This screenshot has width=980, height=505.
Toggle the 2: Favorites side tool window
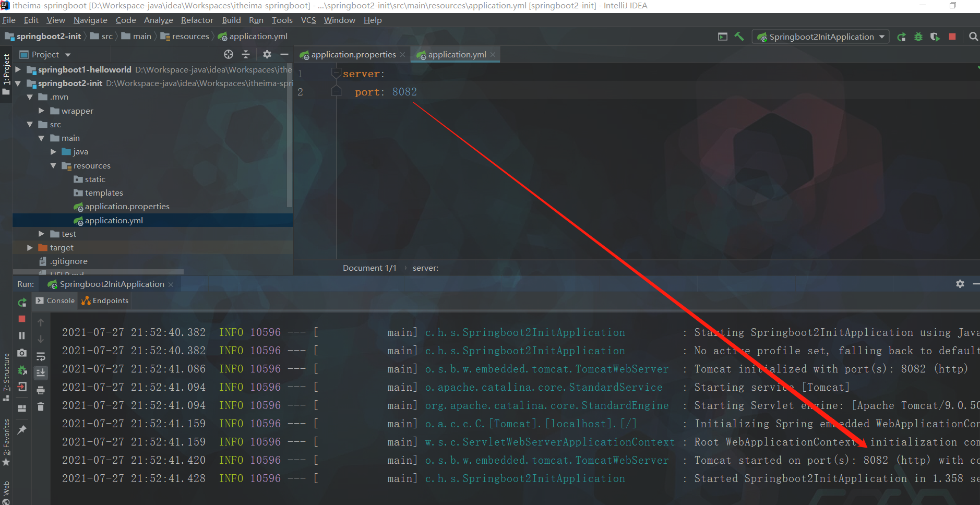6,442
